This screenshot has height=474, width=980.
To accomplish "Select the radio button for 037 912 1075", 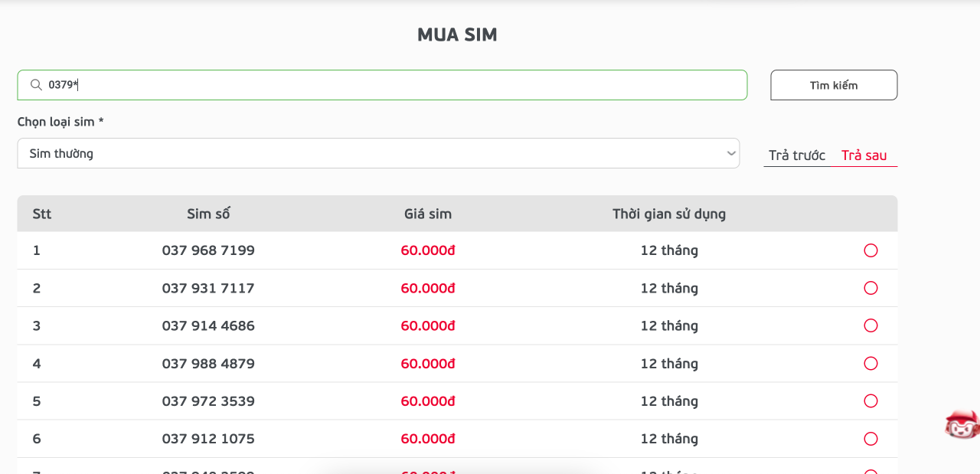I will pos(871,439).
